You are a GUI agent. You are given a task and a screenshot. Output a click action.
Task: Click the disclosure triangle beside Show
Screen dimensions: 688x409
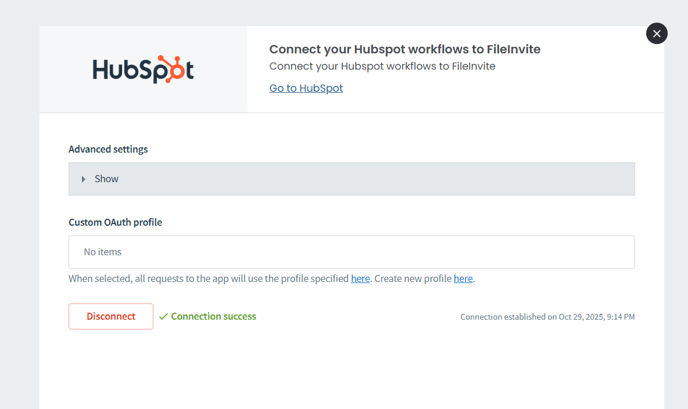(x=83, y=179)
